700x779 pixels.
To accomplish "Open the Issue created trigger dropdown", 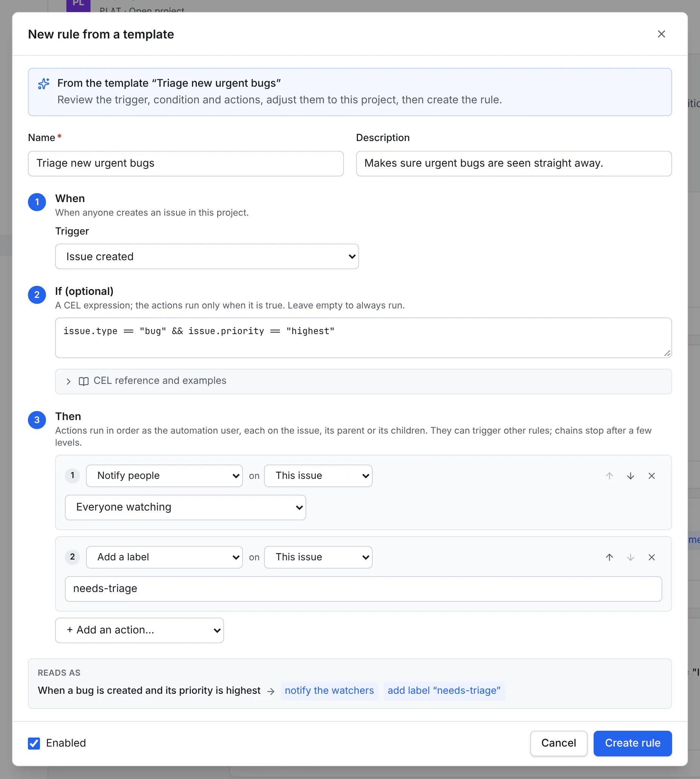I will (207, 256).
